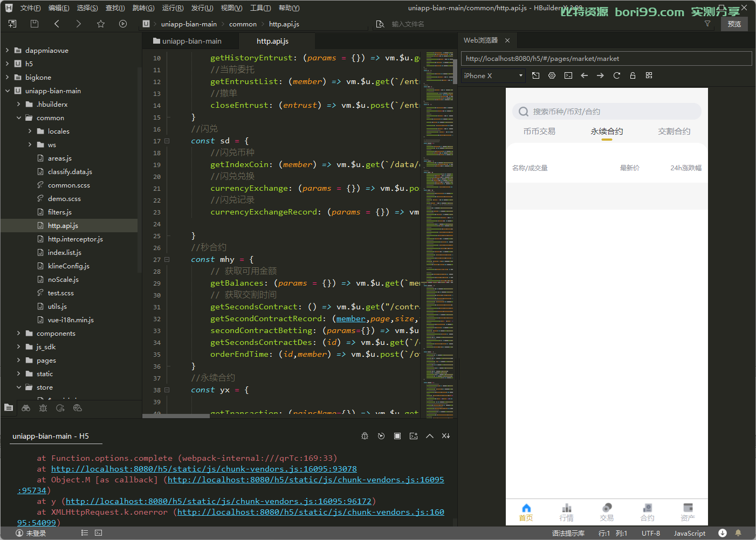Viewport: 756px width, 540px height.
Task: Close the Web浏览器 tab
Action: pyautogui.click(x=507, y=40)
